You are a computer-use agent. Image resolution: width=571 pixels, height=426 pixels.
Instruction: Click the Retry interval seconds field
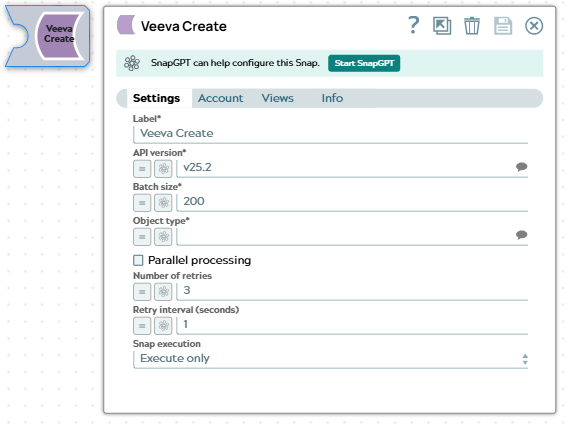click(x=352, y=325)
